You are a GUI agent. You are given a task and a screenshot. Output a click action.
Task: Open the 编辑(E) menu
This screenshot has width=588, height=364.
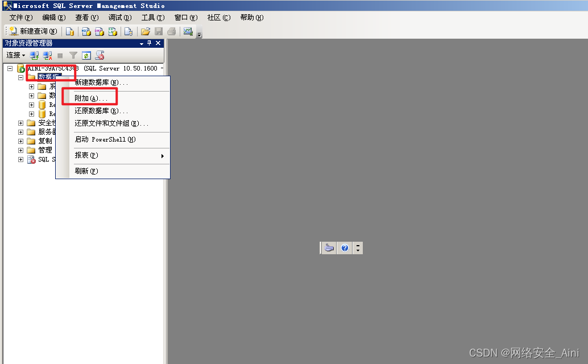(54, 18)
